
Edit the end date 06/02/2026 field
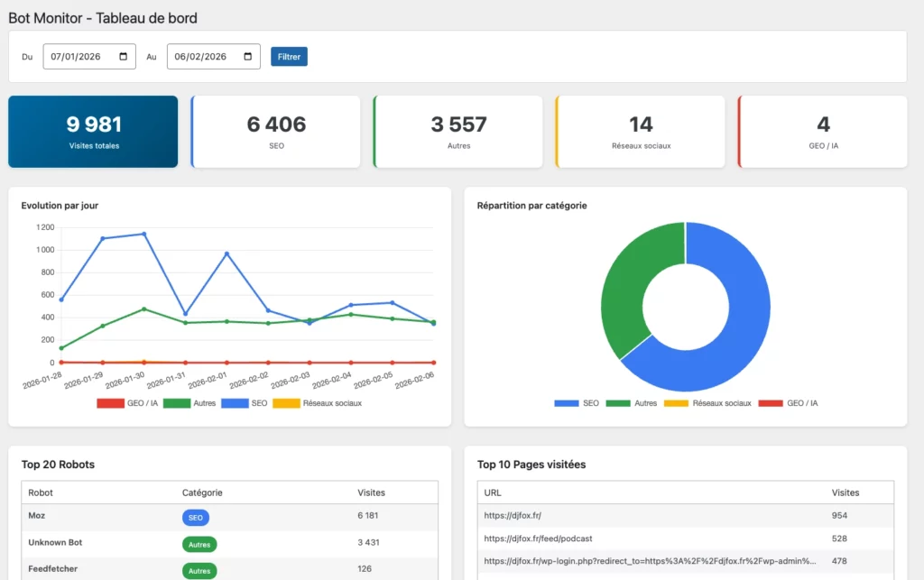[213, 57]
